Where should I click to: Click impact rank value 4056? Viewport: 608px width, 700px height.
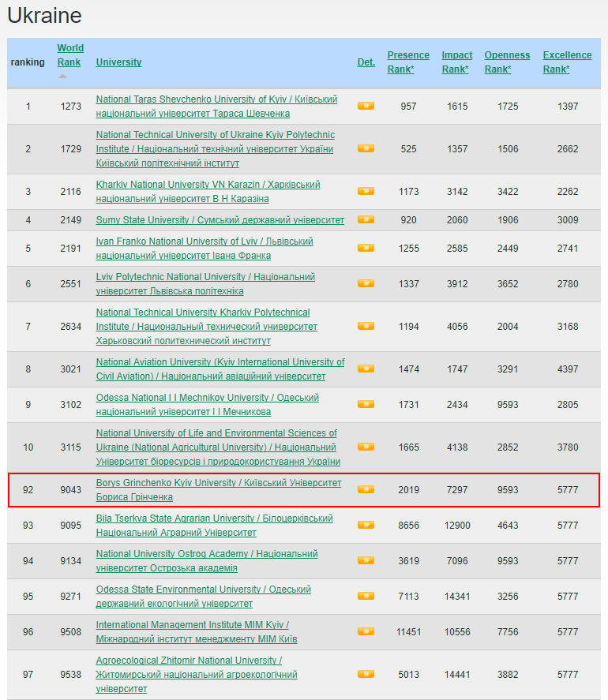457,327
